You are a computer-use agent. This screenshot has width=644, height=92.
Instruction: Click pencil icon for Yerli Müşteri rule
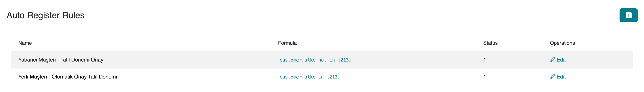click(x=552, y=77)
